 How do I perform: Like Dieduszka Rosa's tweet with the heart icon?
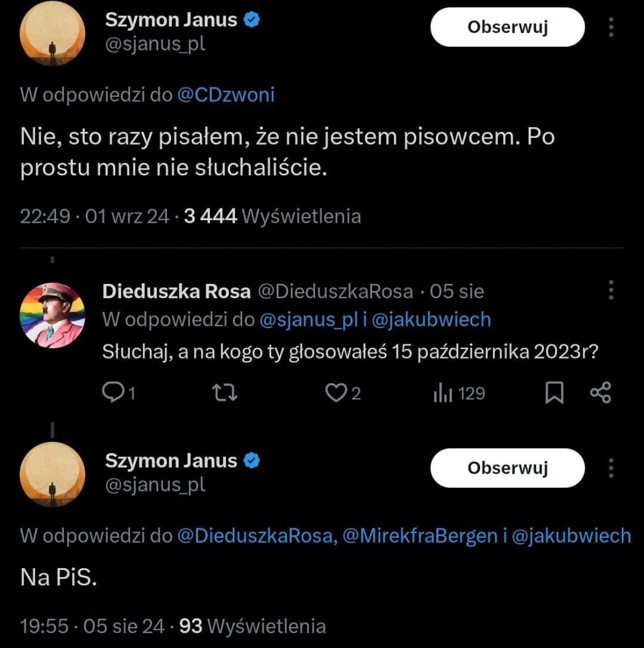click(335, 393)
